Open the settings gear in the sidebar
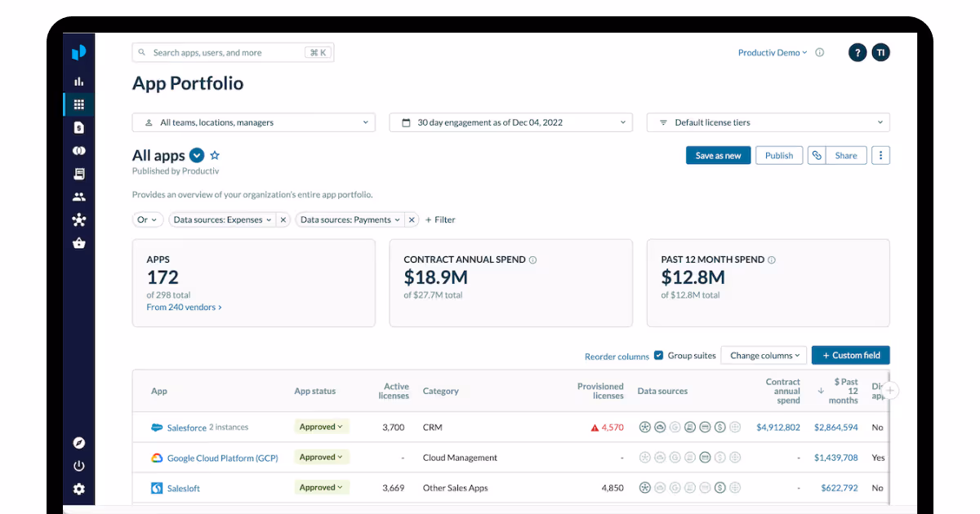Image resolution: width=980 pixels, height=514 pixels. click(78, 489)
